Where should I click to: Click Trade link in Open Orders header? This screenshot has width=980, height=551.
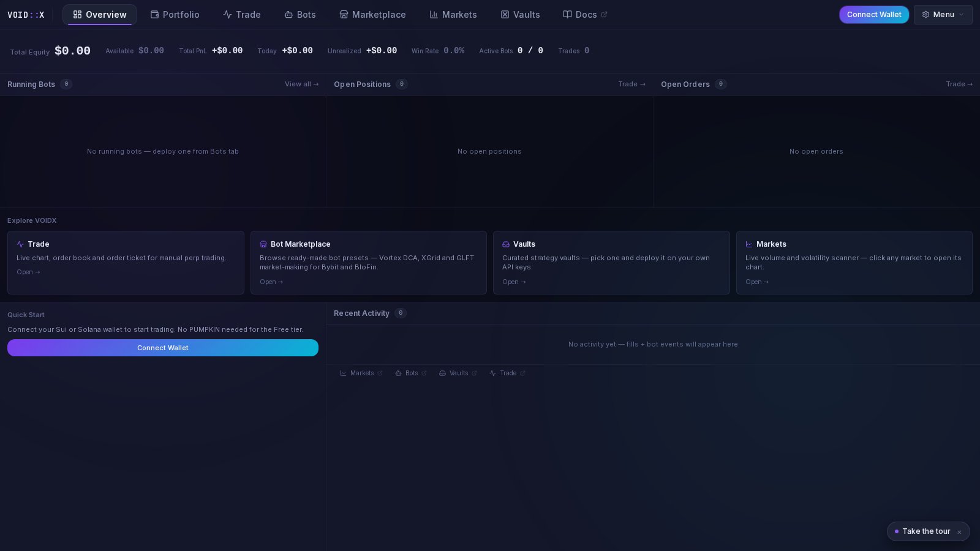pyautogui.click(x=959, y=84)
